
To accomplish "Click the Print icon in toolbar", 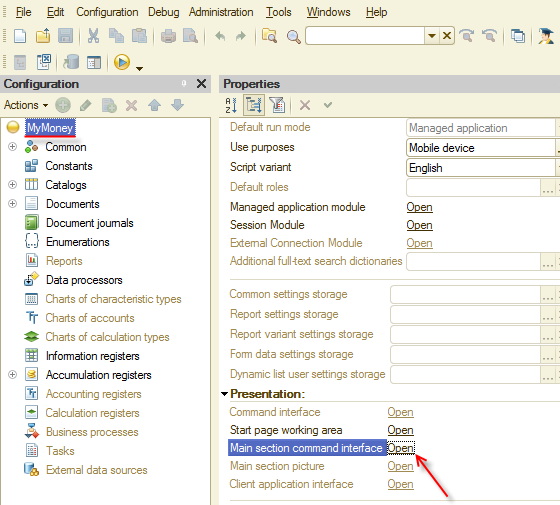I will click(x=168, y=36).
